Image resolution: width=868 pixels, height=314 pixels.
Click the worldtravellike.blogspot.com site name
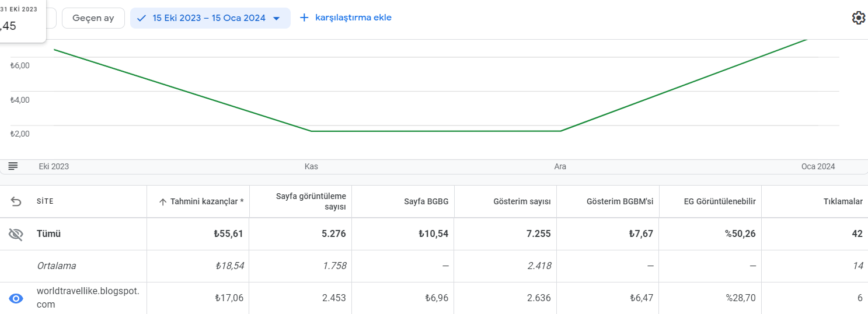(x=88, y=298)
